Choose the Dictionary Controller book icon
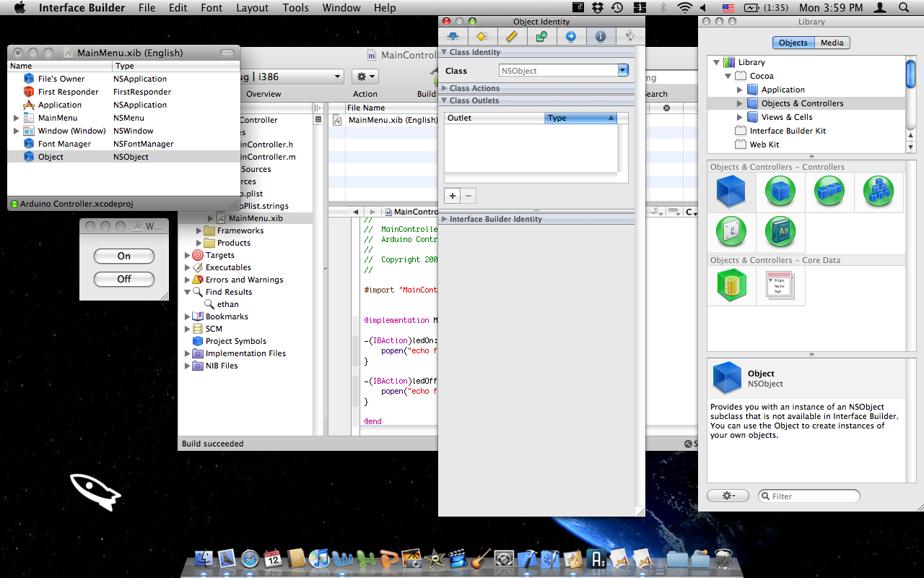Screen dimensions: 924x578 (780, 233)
